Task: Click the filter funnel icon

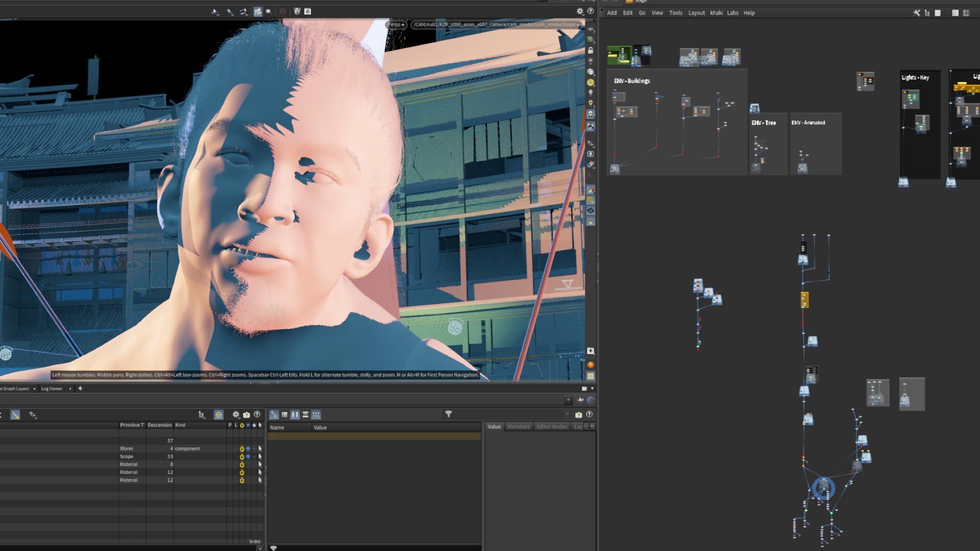Action: click(448, 414)
